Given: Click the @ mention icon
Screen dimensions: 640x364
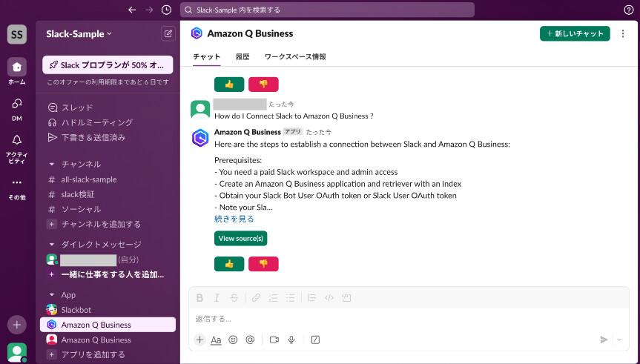Looking at the screenshot, I should click(x=250, y=340).
